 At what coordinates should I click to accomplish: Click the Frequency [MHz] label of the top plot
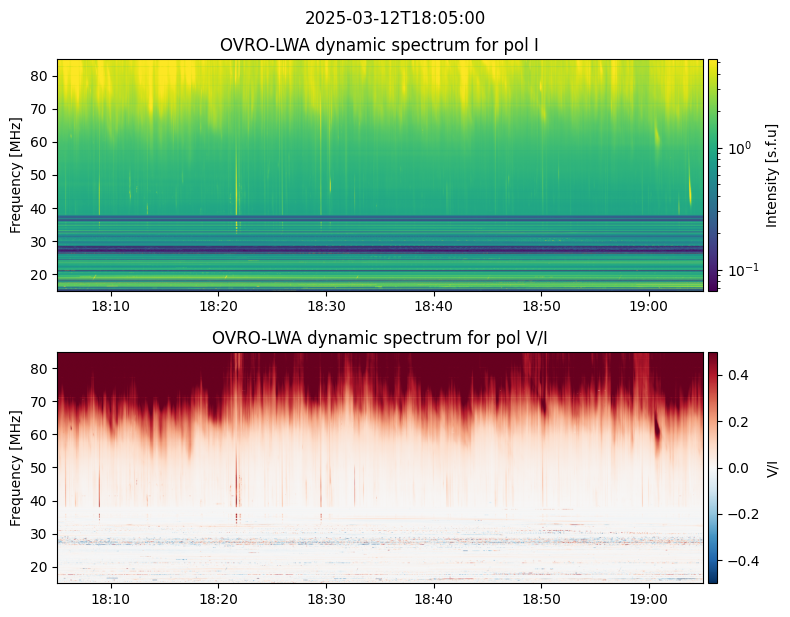pyautogui.click(x=16, y=175)
